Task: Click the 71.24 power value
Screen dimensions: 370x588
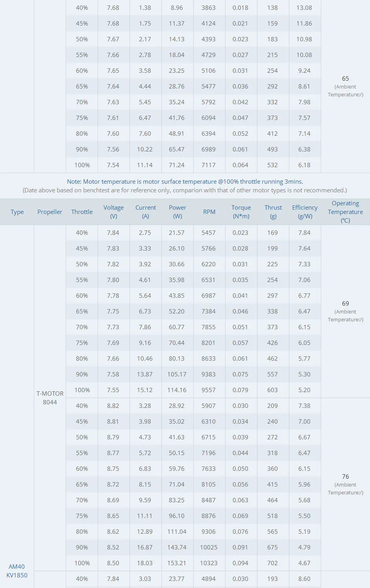Action: pos(177,165)
